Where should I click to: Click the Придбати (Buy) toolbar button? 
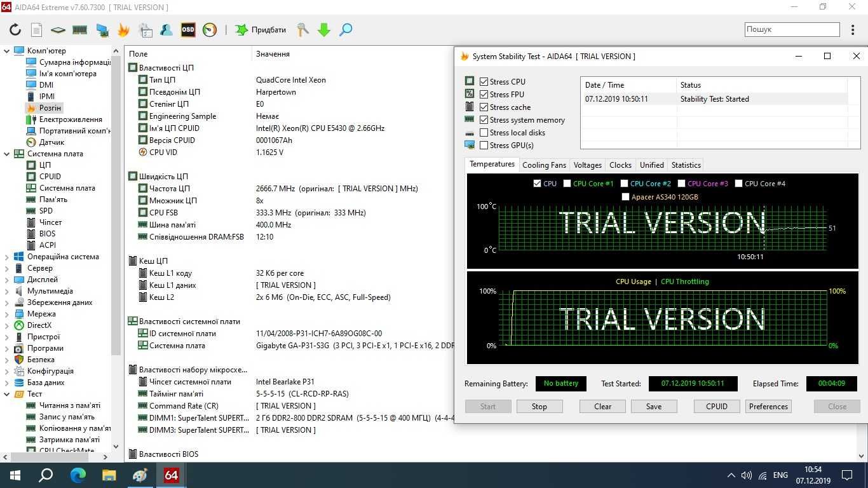[261, 30]
